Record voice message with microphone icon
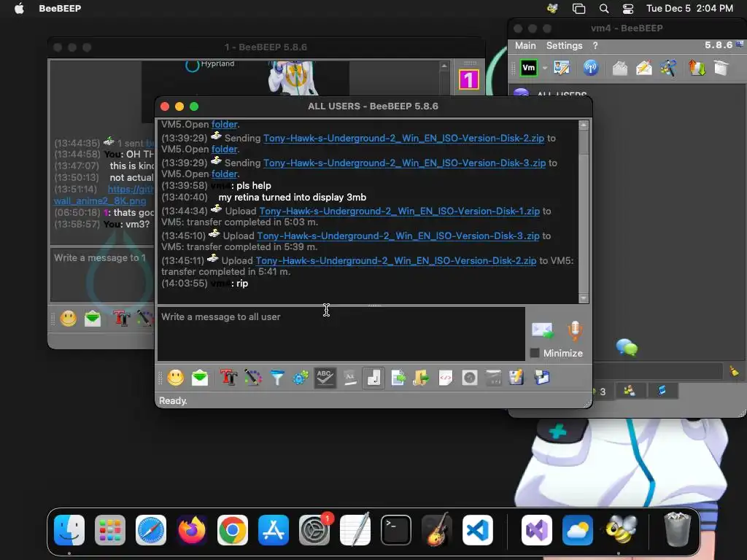This screenshot has height=560, width=747. coord(575,330)
